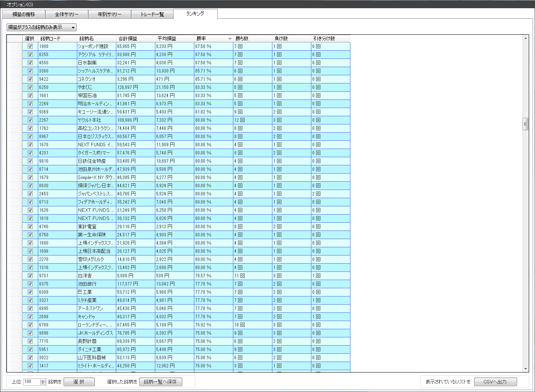Click the 109,980 円 total profit cell
The image size is (535, 392).
click(x=135, y=120)
